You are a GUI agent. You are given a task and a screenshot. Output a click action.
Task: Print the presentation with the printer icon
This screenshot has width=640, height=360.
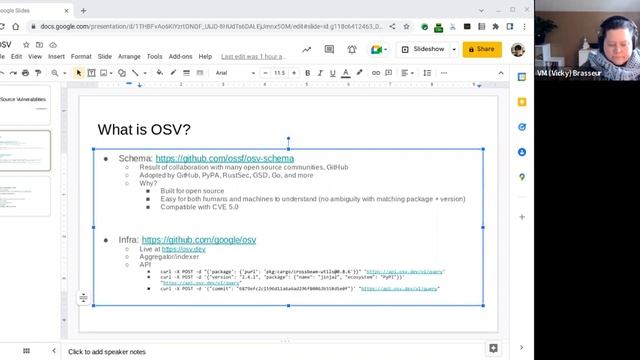(x=25, y=73)
